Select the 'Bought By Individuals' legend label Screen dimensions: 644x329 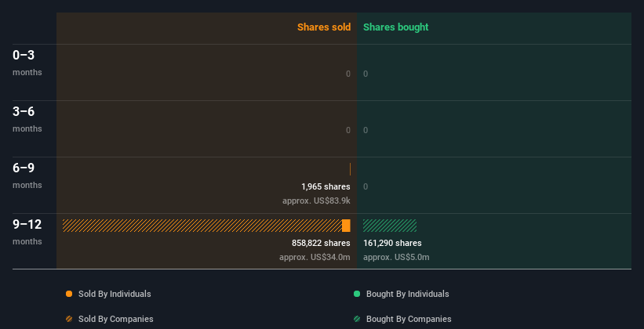click(x=407, y=294)
